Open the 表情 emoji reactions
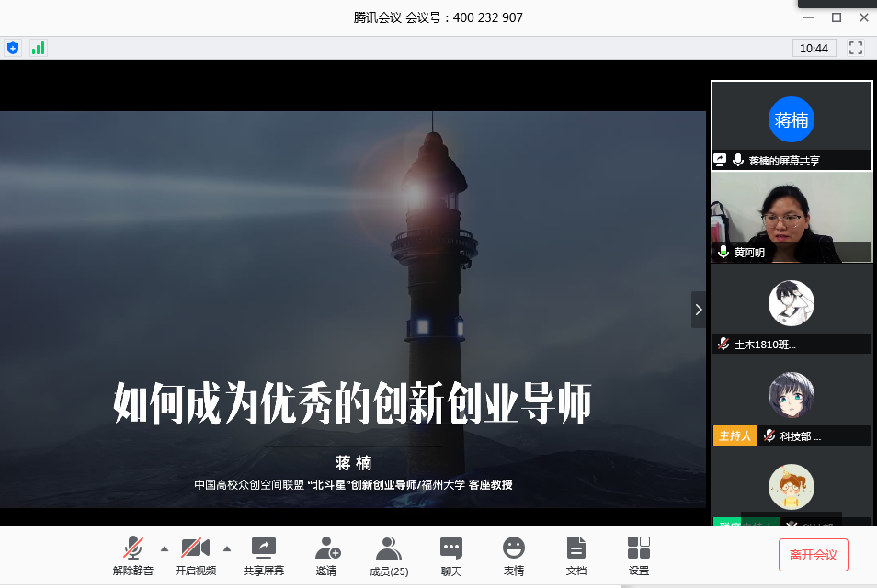 click(x=513, y=555)
